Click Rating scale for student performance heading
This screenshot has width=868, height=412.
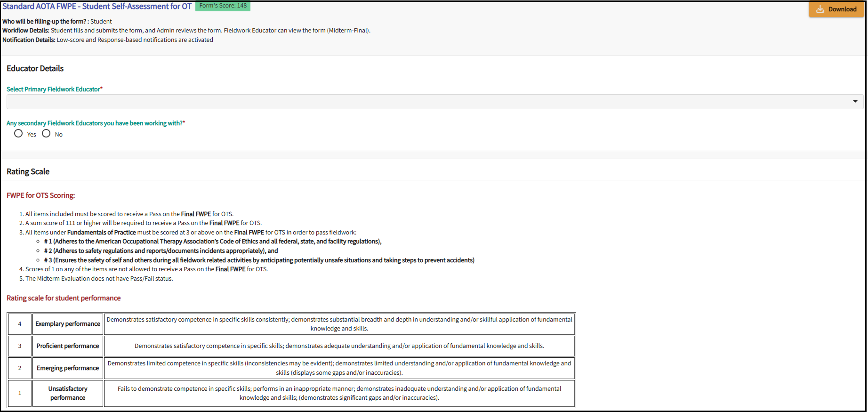click(64, 298)
